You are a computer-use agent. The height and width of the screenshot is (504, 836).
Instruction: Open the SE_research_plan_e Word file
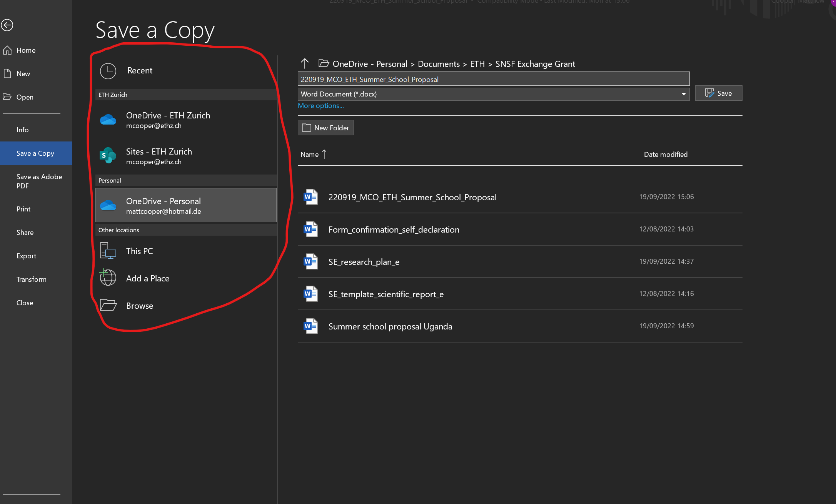pos(364,262)
